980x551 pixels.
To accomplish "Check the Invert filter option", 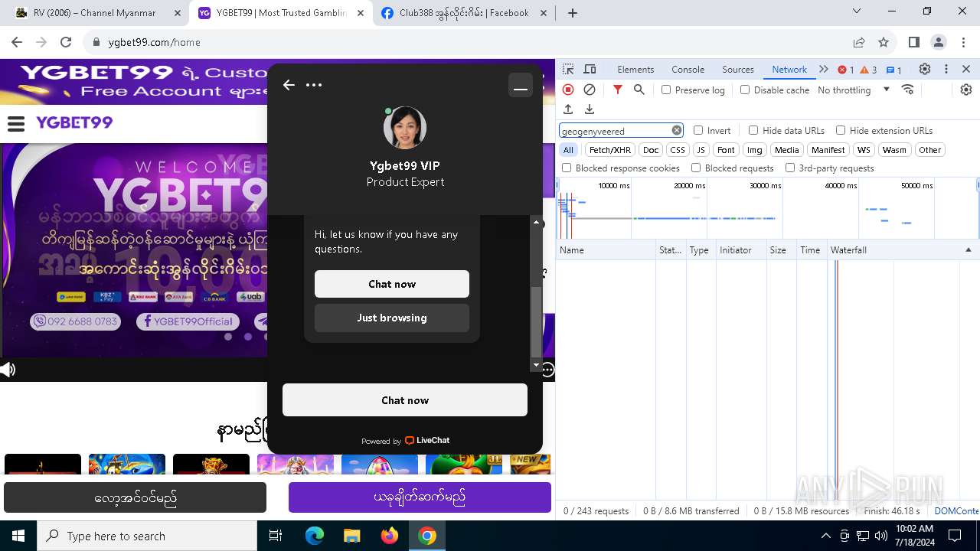I will pos(698,130).
